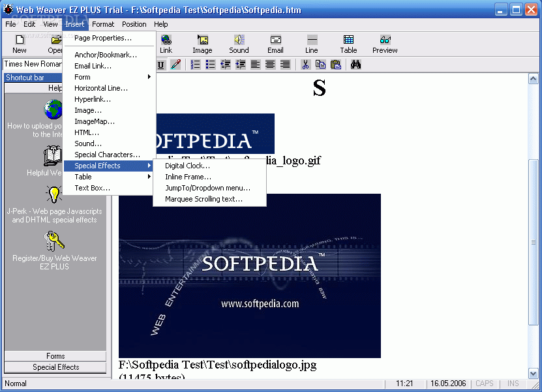542x392 pixels.
Task: Open the Edit menu
Action: [29, 24]
